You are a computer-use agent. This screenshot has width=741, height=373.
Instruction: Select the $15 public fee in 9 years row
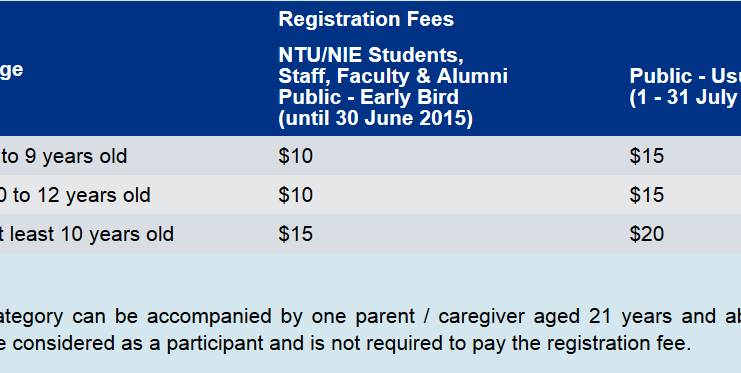coord(646,156)
